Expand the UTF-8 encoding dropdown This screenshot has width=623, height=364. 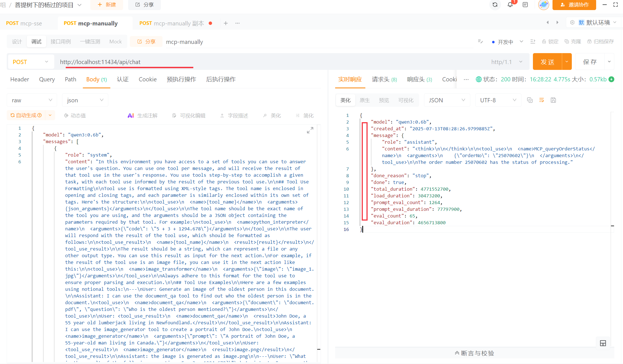(x=498, y=100)
